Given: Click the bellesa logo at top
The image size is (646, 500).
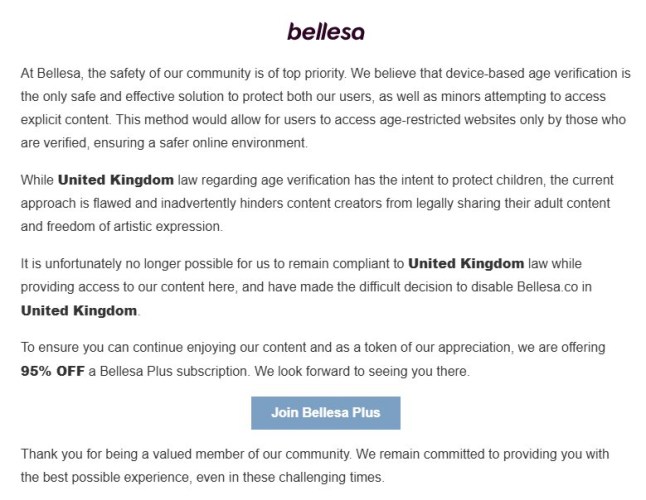Looking at the screenshot, I should tap(325, 31).
